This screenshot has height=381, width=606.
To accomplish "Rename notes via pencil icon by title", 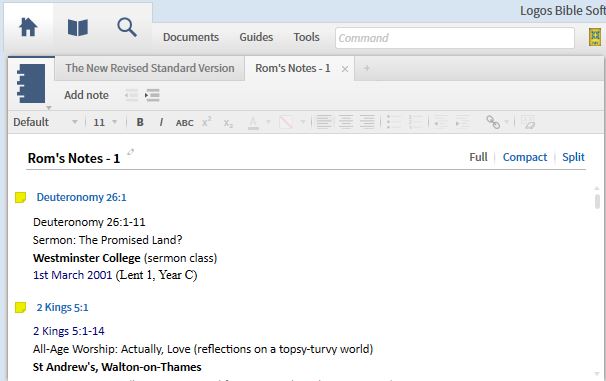I will (131, 152).
